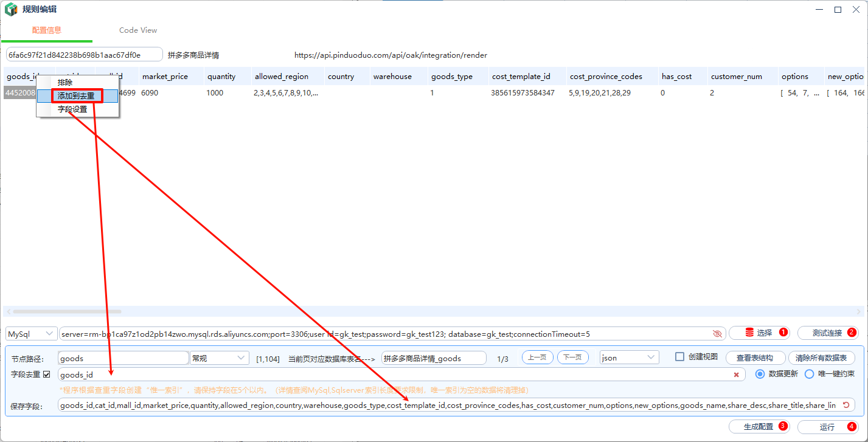Screen dimensions: 868x442
Task: Toggle password visibility eye icon in connection string
Action: tap(717, 334)
